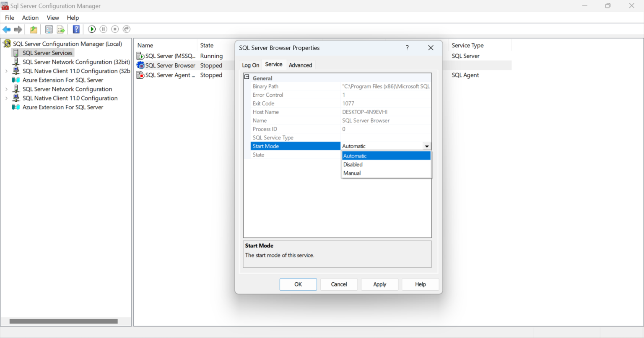
Task: Select Manual from the Start Mode list
Action: point(352,173)
